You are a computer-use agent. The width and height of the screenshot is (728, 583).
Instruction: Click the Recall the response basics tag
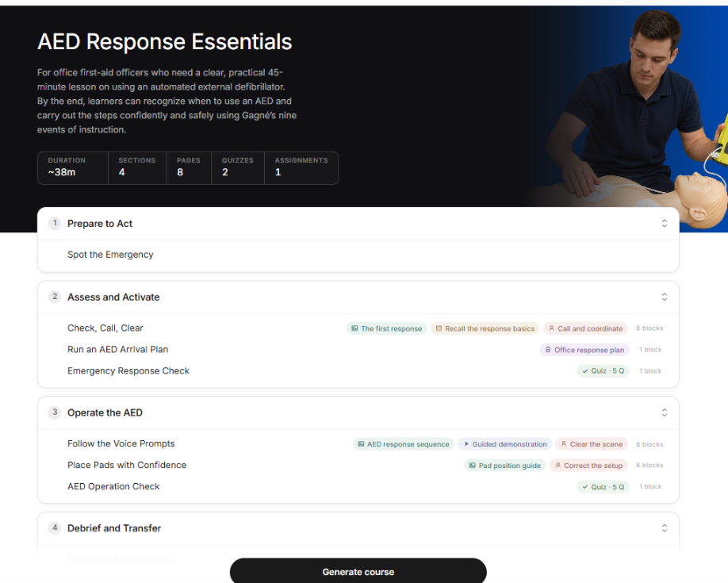485,328
